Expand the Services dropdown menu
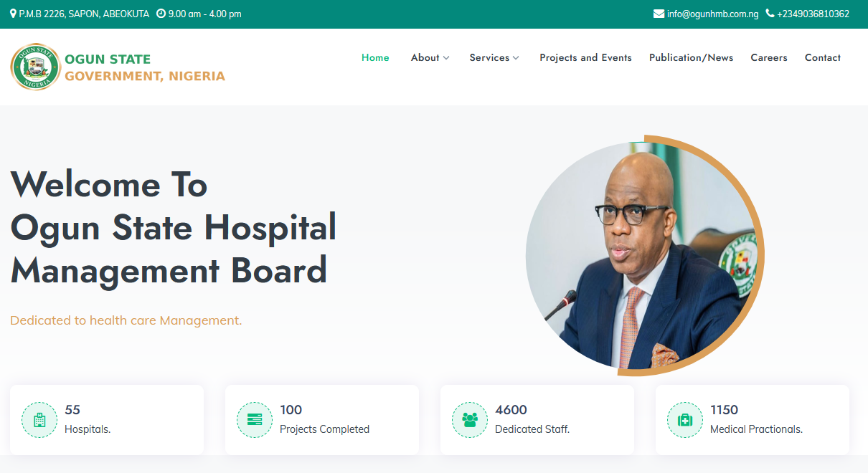 (x=494, y=57)
